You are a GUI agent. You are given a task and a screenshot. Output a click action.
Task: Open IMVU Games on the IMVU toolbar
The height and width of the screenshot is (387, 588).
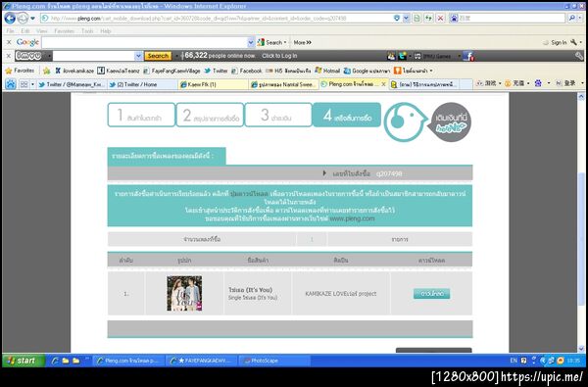(433, 56)
